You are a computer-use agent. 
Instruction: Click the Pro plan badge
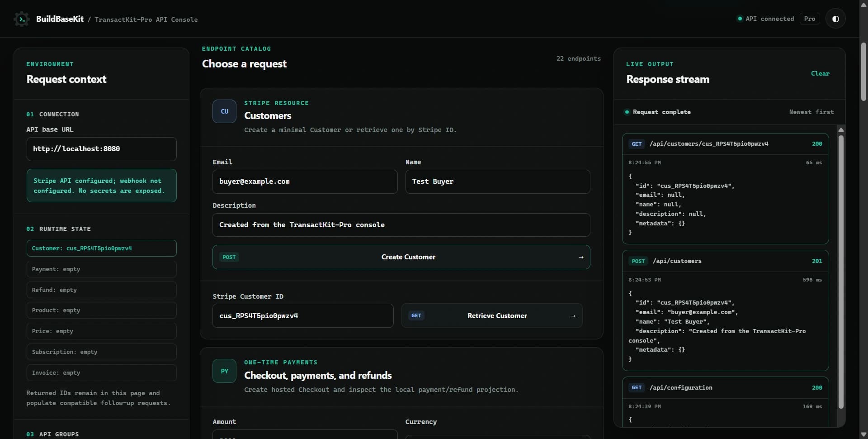[x=810, y=19]
